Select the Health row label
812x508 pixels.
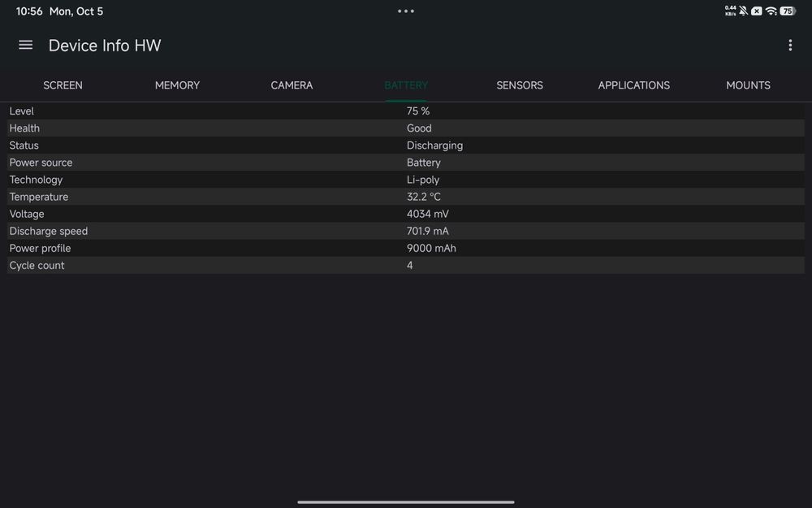[x=24, y=128]
